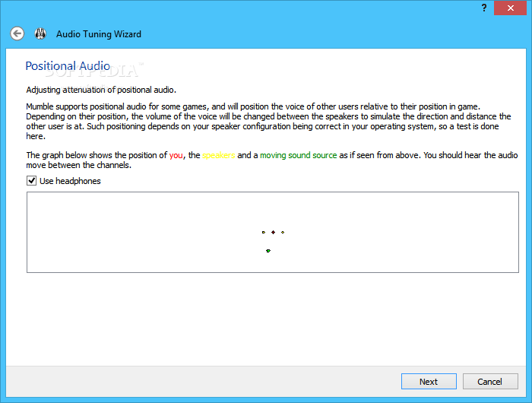Click 'Adjusting attenuation of positional audio.' text
Screen dimensions: 532x403
coord(101,90)
